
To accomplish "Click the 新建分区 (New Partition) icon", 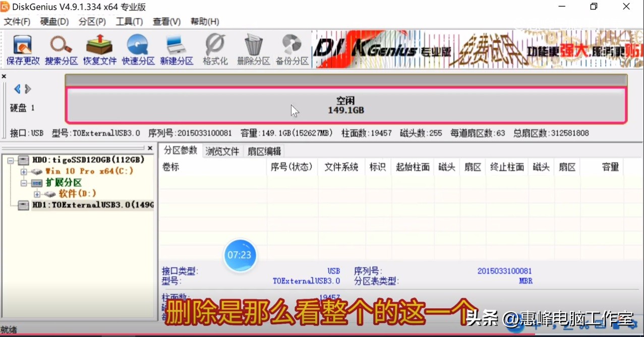I will [177, 48].
